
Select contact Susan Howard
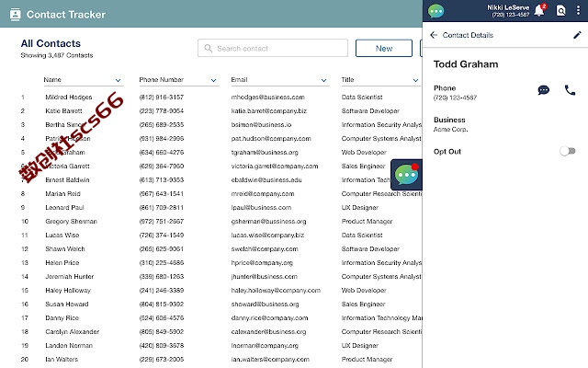point(67,305)
